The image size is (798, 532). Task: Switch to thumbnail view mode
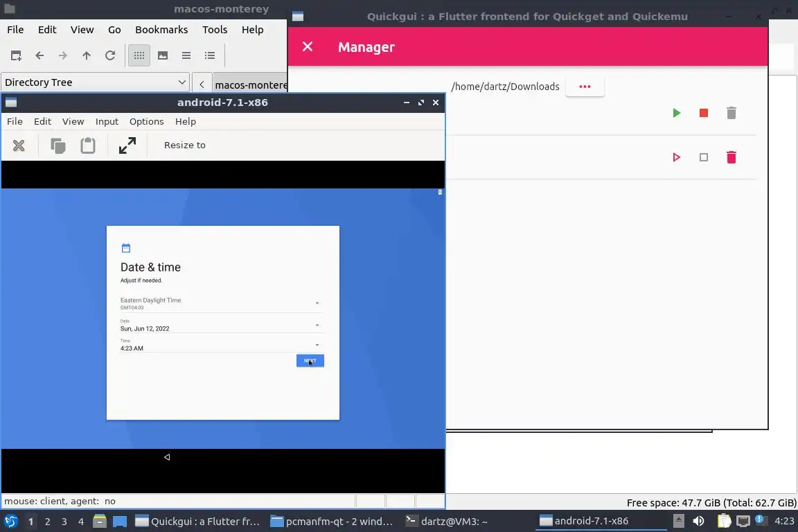163,55
